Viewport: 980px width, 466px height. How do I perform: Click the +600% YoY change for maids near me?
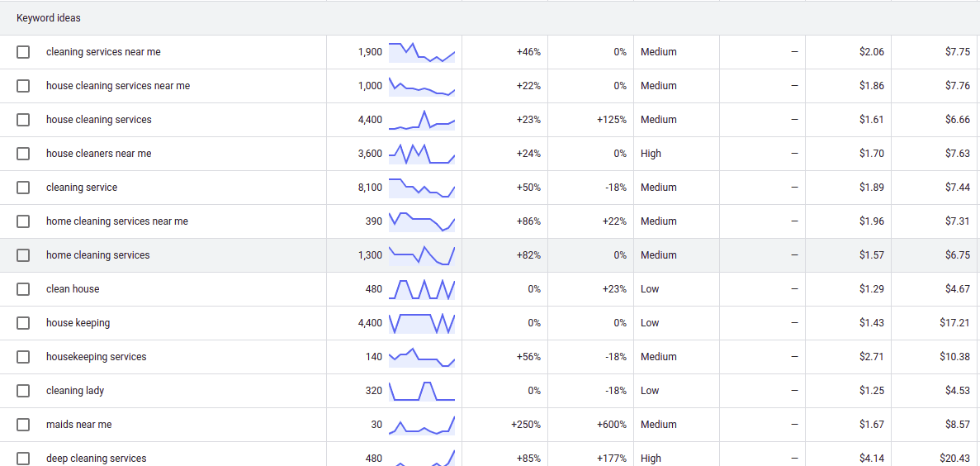click(612, 424)
